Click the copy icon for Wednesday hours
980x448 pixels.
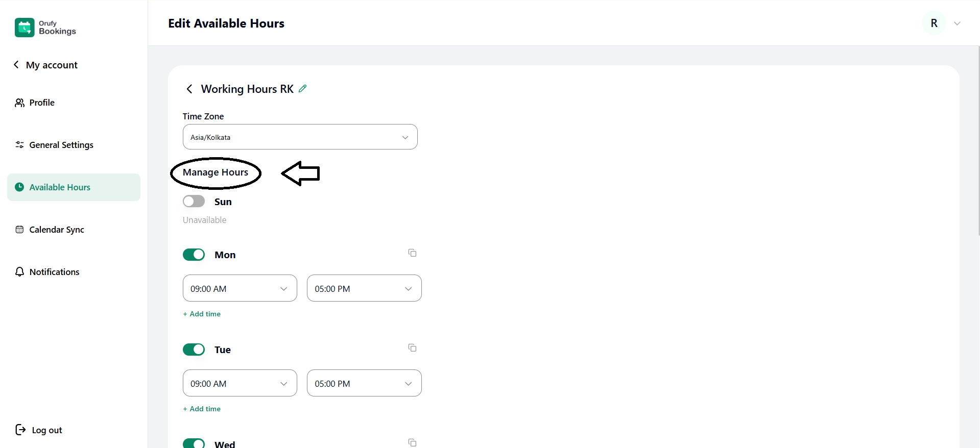click(412, 442)
